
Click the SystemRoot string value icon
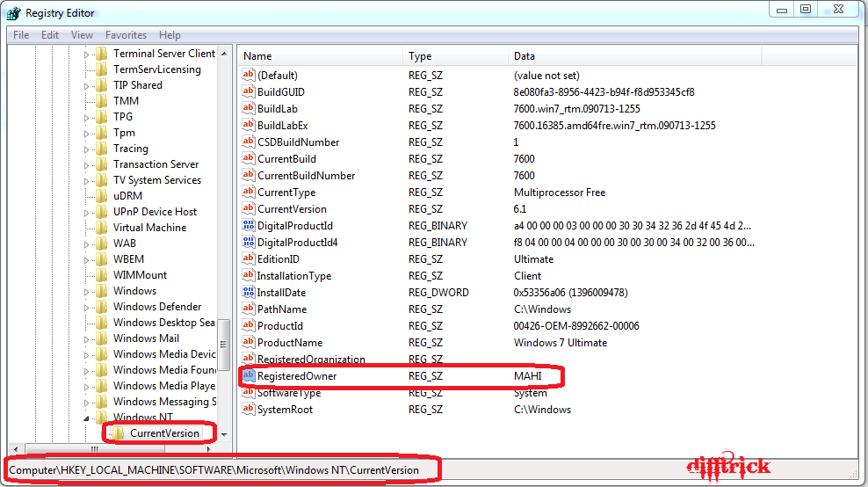click(249, 409)
